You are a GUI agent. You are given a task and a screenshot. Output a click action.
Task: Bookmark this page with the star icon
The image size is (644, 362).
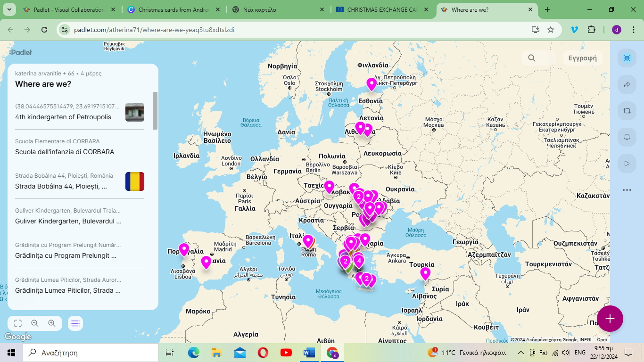[551, 30]
